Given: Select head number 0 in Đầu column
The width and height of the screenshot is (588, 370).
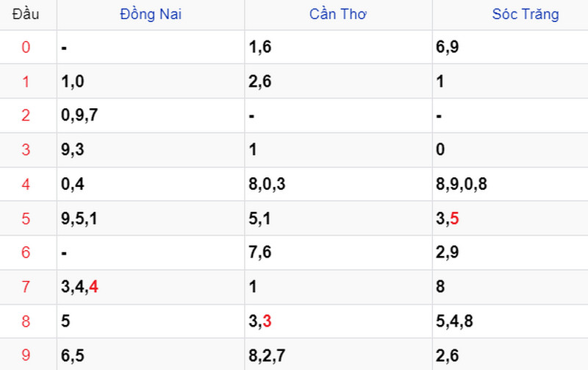Looking at the screenshot, I should pos(26,47).
